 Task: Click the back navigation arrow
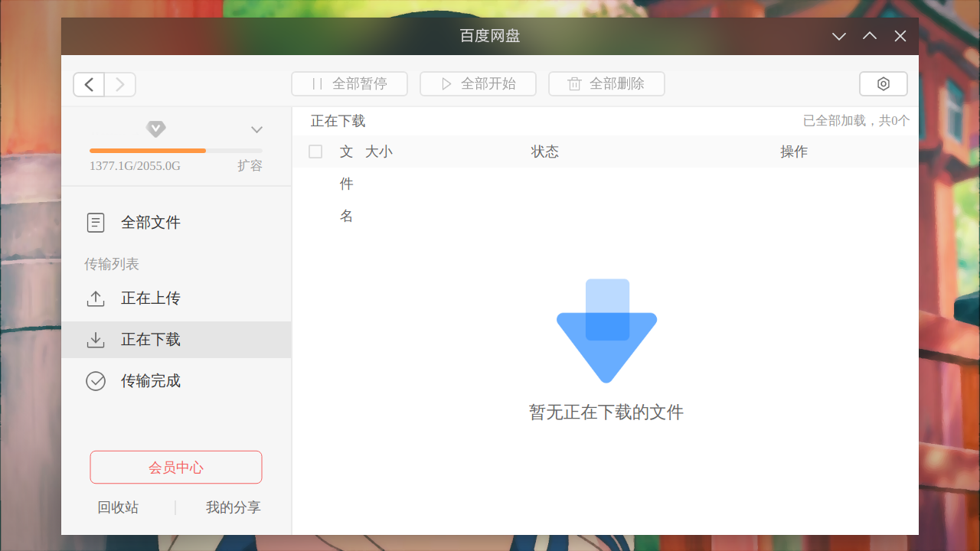(89, 84)
